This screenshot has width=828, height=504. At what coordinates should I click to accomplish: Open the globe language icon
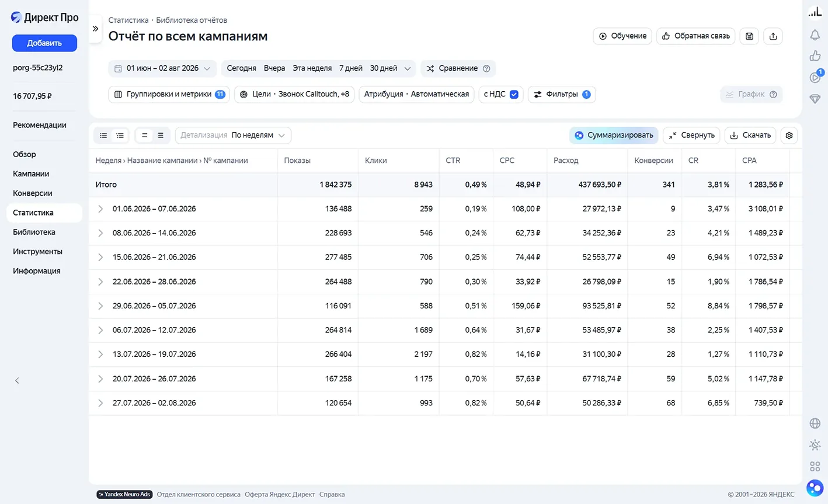pyautogui.click(x=815, y=423)
